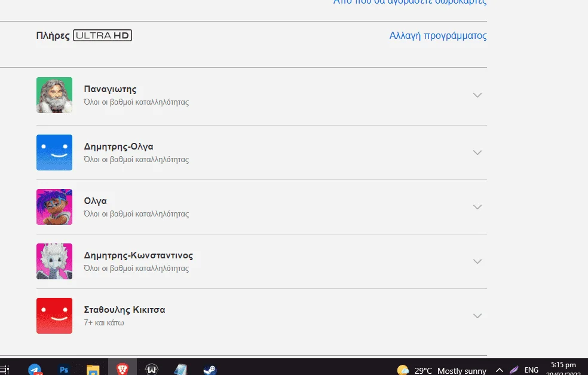The image size is (588, 375).
Task: Click the Αλλαγή προγράμματος link
Action: tap(438, 36)
